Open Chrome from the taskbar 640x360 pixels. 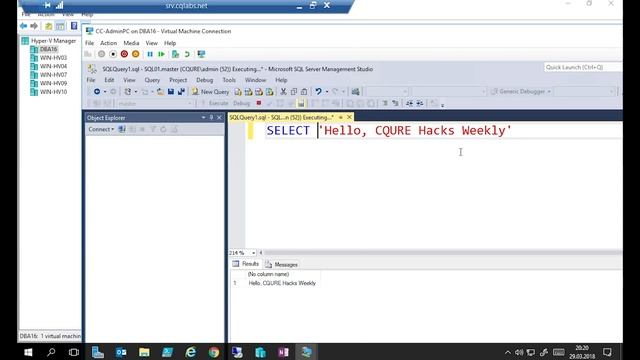click(x=214, y=352)
